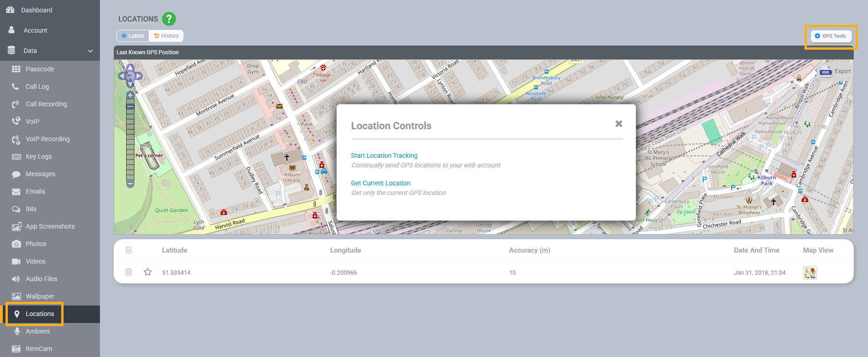Collapse the Data section chevron
The image size is (868, 357).
click(x=90, y=51)
